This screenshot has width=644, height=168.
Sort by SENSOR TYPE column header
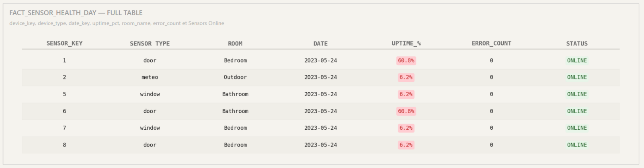click(x=150, y=44)
